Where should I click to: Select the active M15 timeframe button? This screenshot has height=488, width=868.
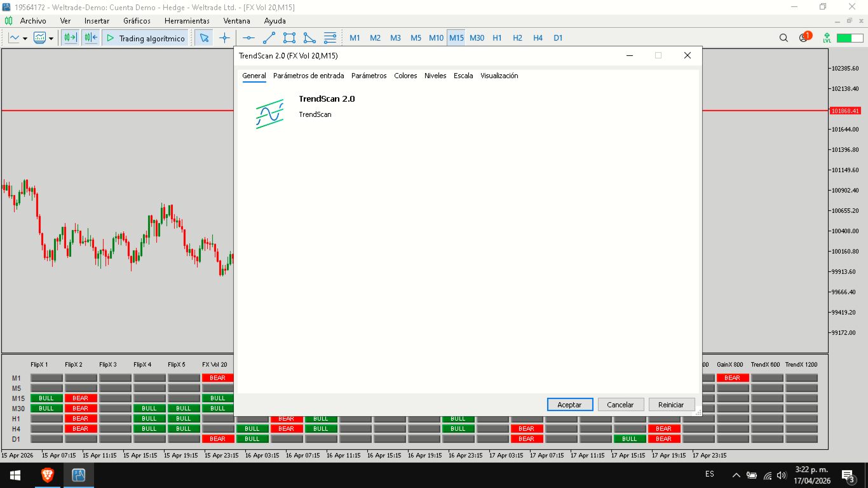[456, 38]
